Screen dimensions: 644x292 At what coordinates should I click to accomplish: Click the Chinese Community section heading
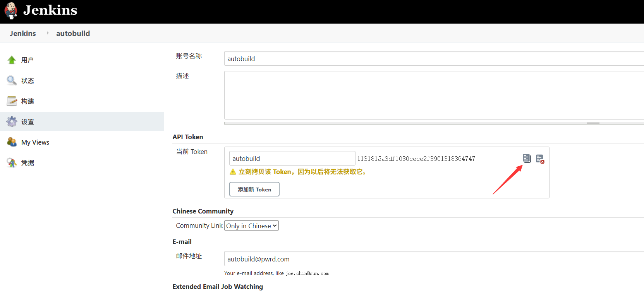coord(203,211)
